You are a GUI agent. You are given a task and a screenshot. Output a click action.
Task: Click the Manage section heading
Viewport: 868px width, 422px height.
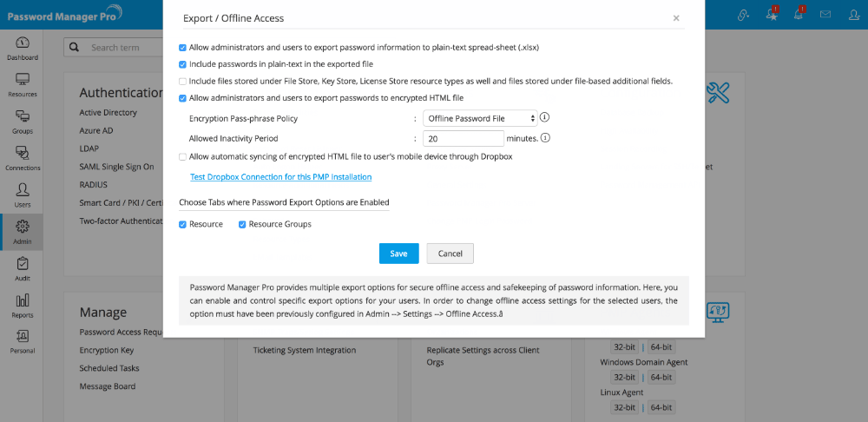(103, 313)
